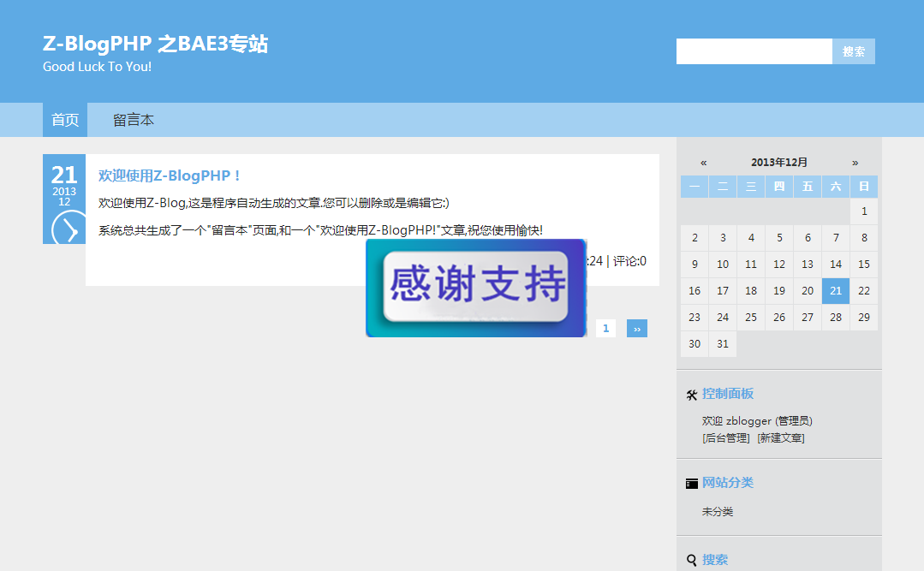Select December 21 in the calendar
The image size is (924, 571).
[836, 290]
